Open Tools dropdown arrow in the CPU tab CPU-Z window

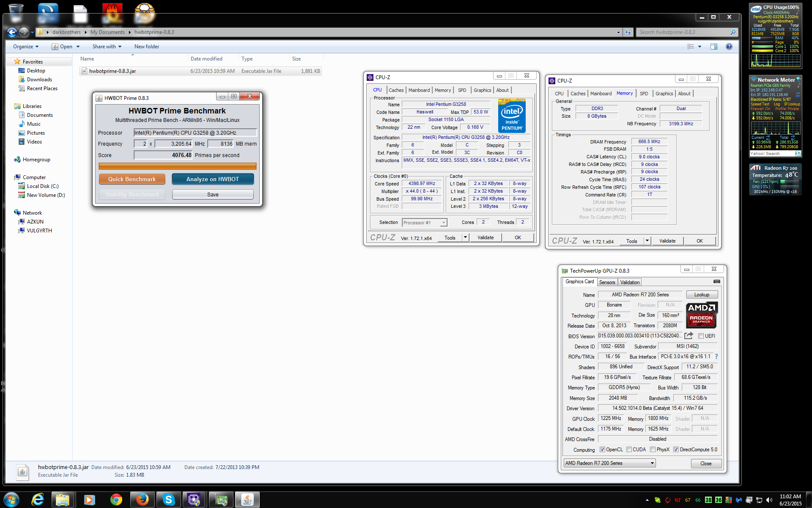pos(465,237)
